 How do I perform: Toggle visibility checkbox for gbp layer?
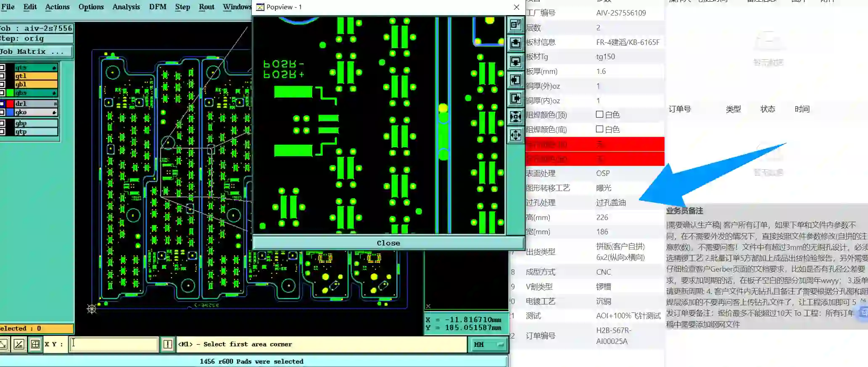(x=3, y=123)
